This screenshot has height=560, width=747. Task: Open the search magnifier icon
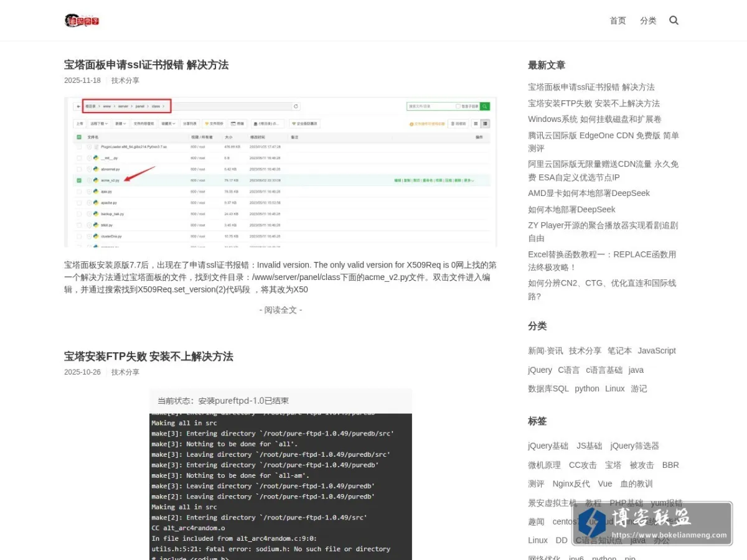674,21
